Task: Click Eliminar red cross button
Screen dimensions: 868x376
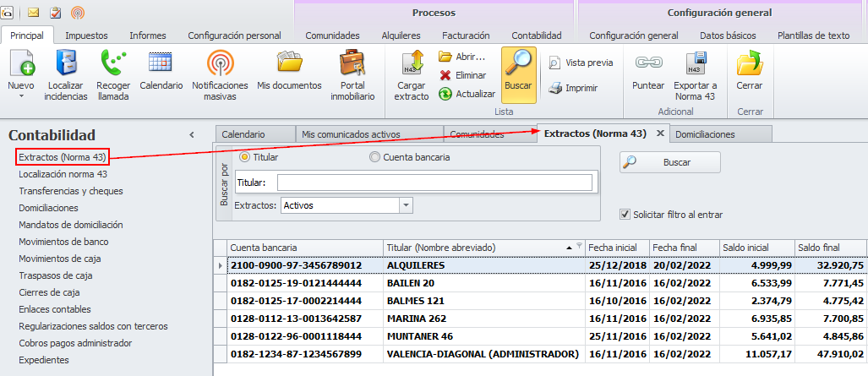Action: [x=462, y=75]
